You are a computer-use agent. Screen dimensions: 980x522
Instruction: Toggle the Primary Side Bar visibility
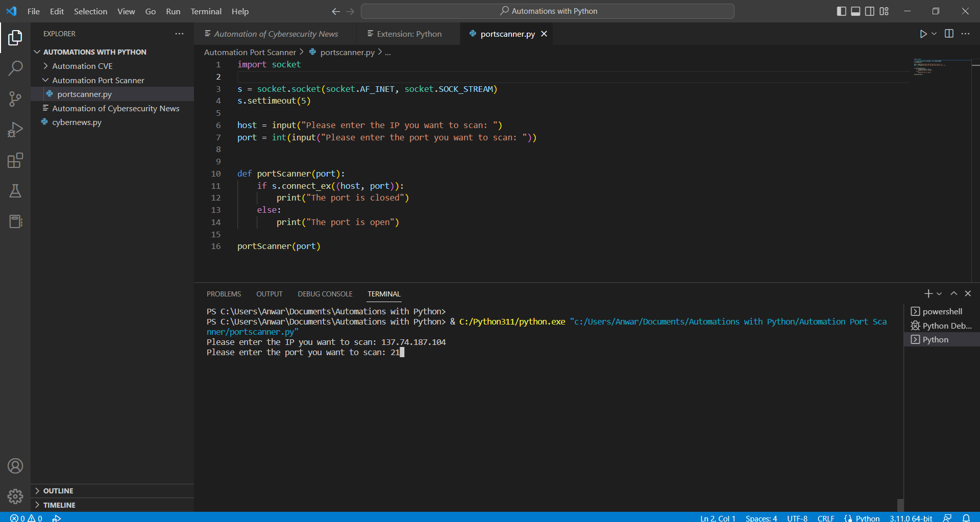tap(841, 11)
